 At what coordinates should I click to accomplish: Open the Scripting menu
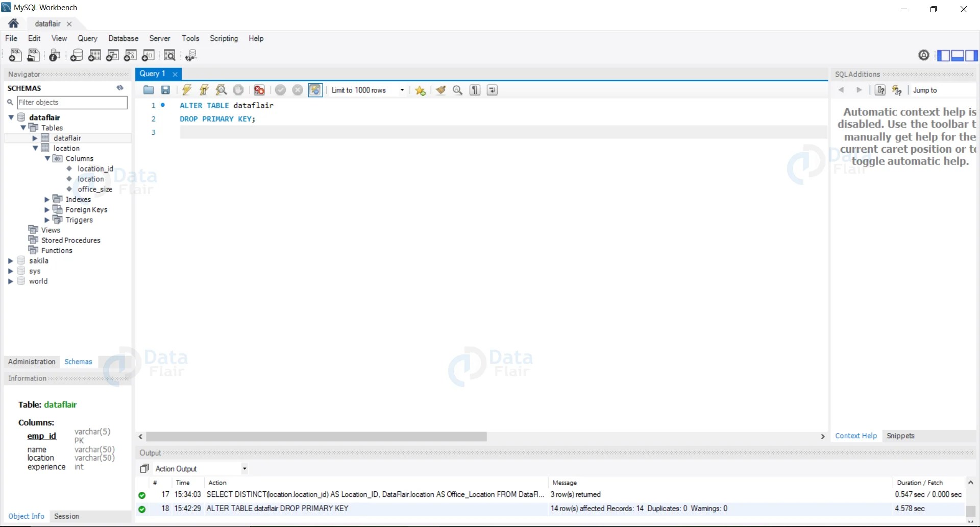pyautogui.click(x=224, y=38)
